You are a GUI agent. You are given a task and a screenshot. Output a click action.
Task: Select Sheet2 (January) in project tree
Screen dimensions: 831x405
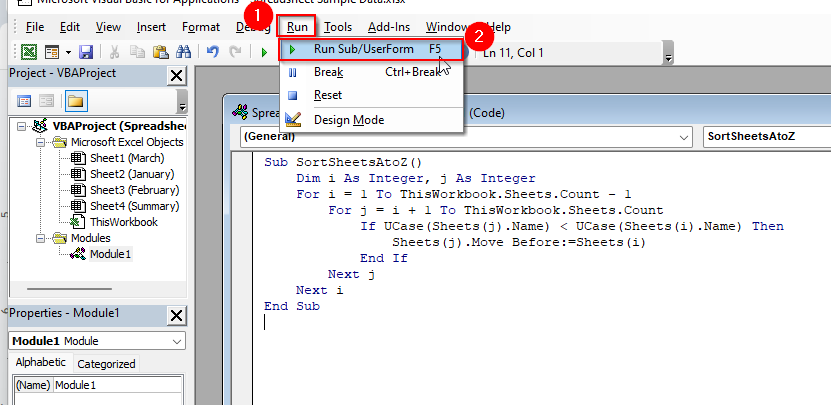coord(132,174)
